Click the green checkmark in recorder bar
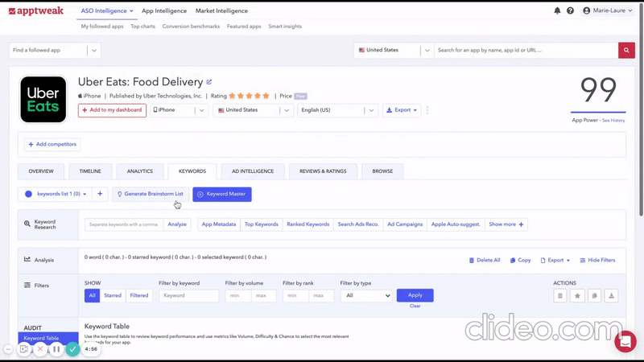Screen dimensions: 644x362 click(72, 349)
